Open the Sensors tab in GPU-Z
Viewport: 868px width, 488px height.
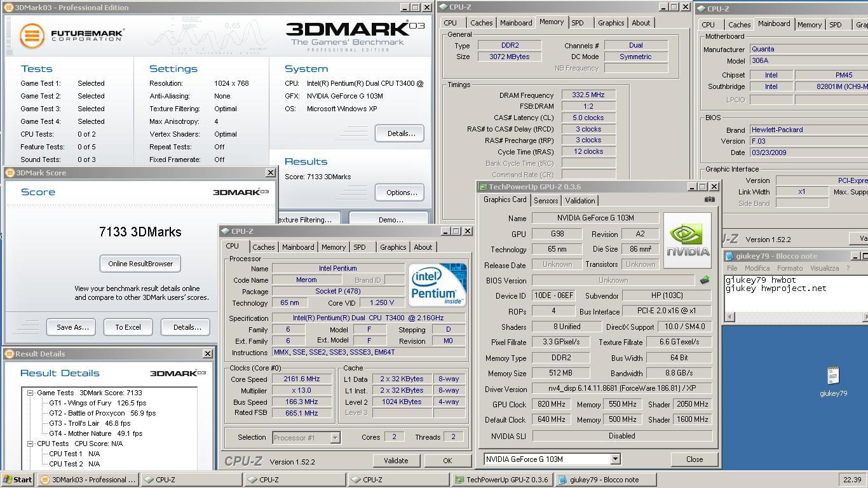point(545,201)
